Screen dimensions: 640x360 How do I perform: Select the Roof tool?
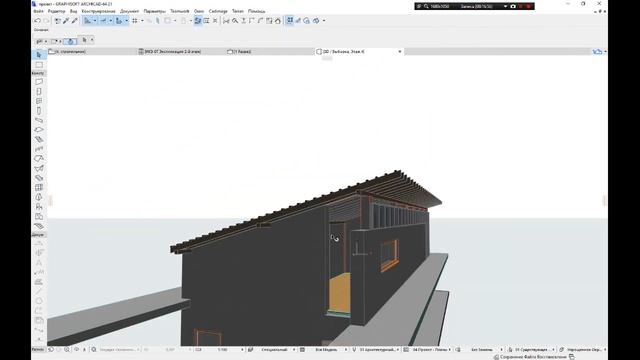point(39,158)
